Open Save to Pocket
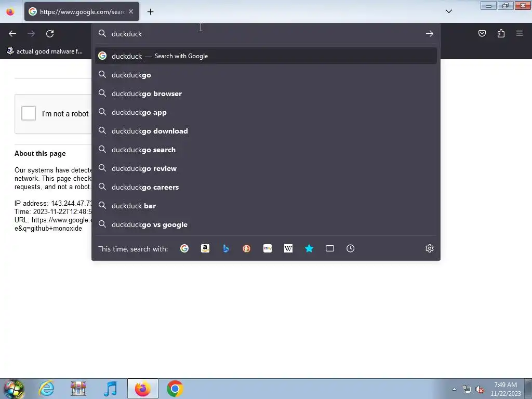The image size is (532, 399). 482,33
